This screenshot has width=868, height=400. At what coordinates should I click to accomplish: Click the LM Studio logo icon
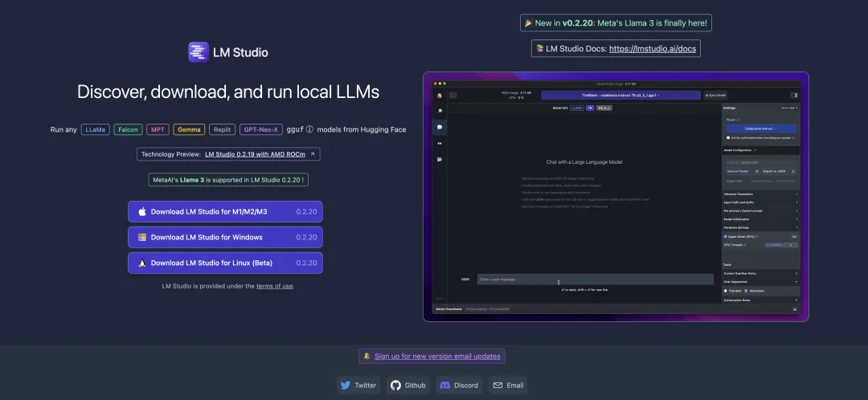point(199,52)
